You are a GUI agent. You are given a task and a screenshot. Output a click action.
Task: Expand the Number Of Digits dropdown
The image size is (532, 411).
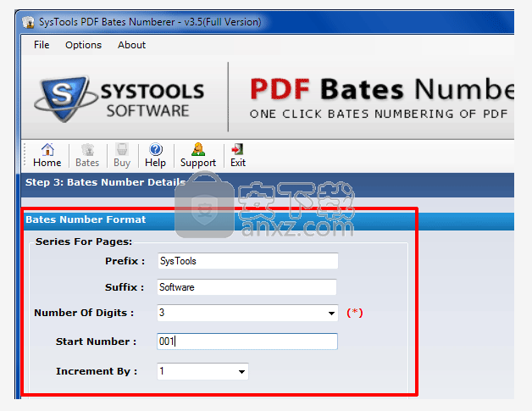(x=331, y=313)
